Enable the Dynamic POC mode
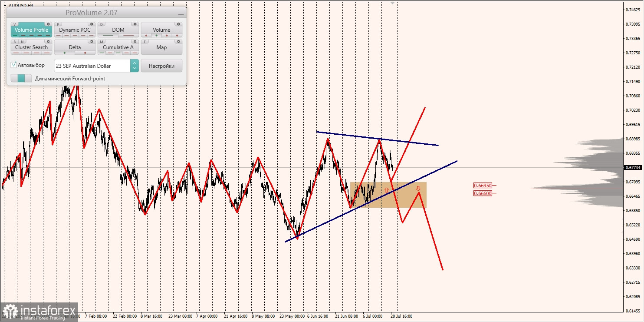Viewport: 644px width, 322px height. [x=75, y=30]
